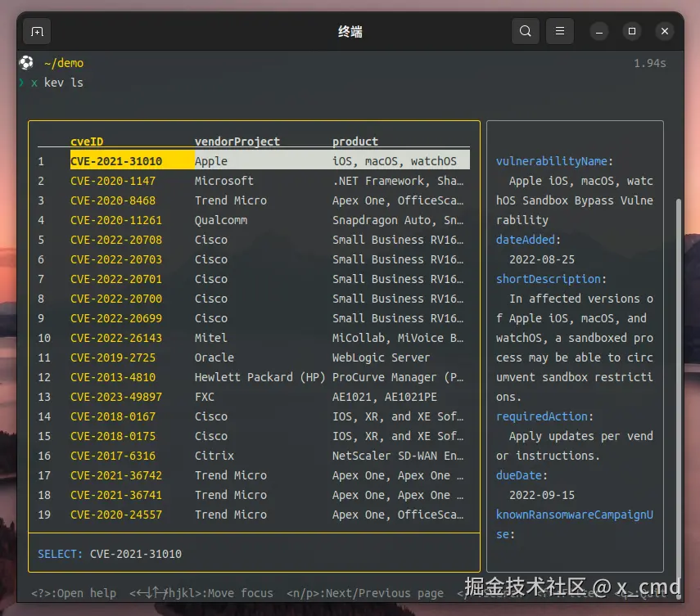Click the Mitel vendor cell
700x616 pixels.
point(210,338)
